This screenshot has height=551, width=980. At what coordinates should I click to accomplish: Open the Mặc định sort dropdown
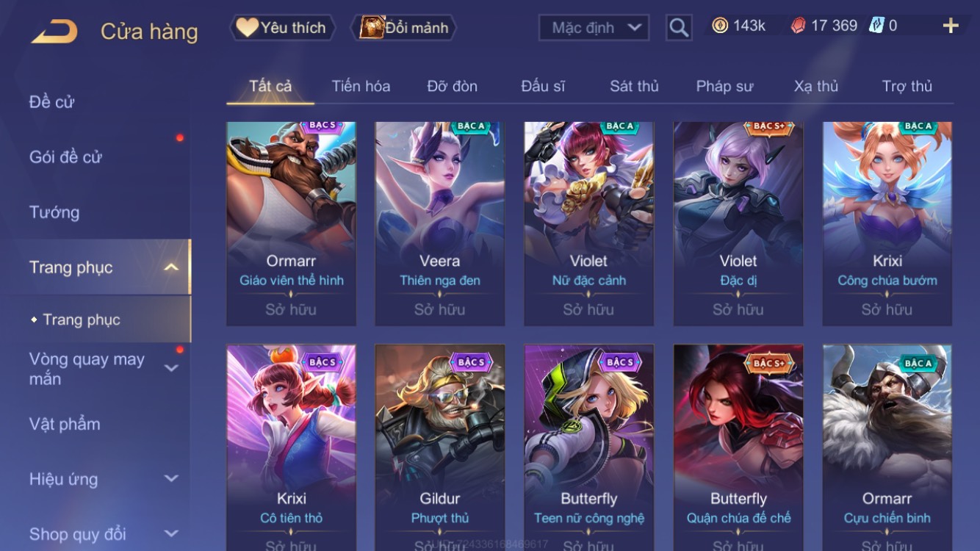tap(594, 28)
